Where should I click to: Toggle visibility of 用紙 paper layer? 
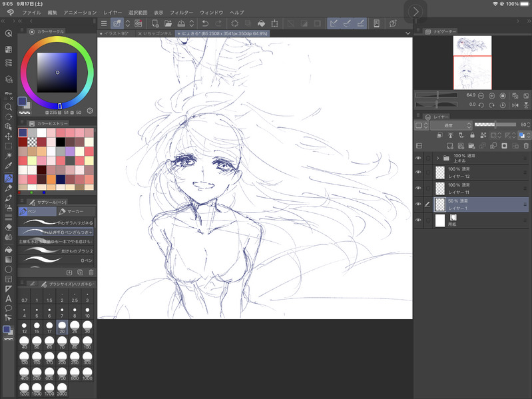pos(418,220)
